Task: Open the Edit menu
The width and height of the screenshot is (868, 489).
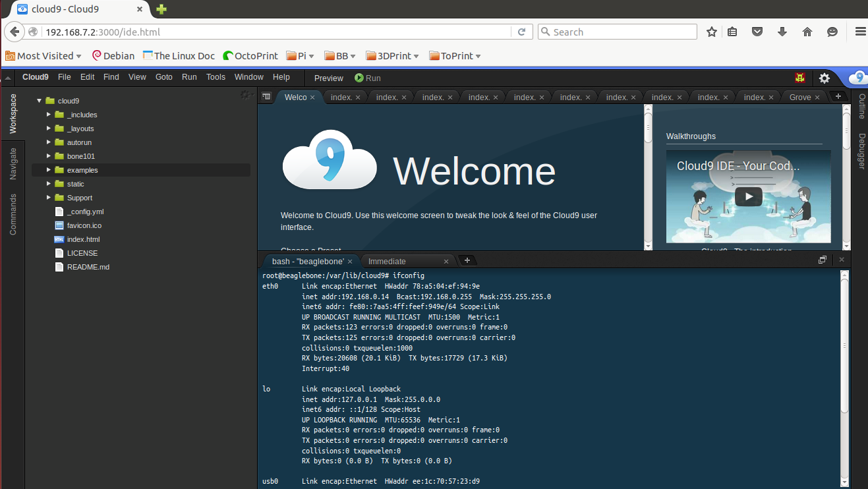Action: (x=88, y=77)
